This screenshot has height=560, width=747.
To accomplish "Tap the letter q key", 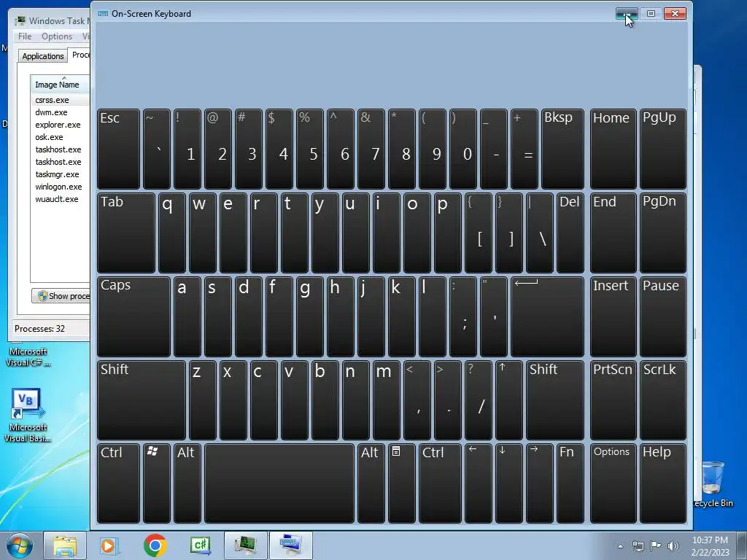I will (x=172, y=233).
